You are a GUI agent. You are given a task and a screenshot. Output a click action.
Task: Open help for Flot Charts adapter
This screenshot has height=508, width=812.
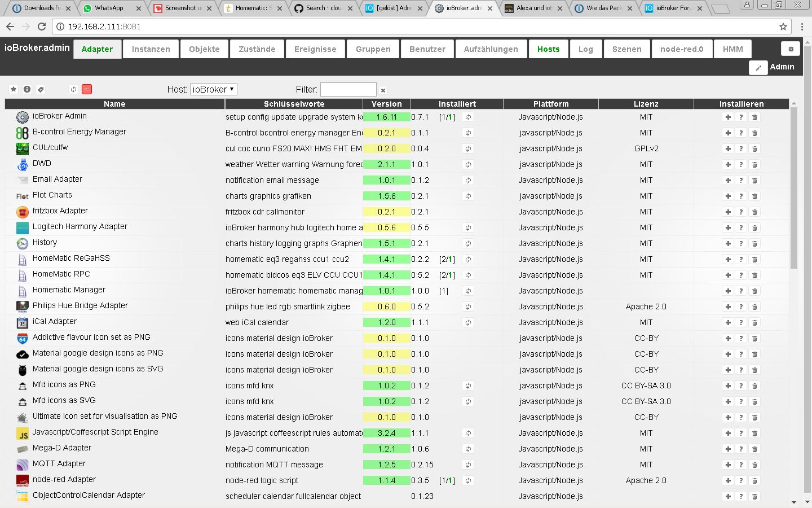click(x=741, y=196)
